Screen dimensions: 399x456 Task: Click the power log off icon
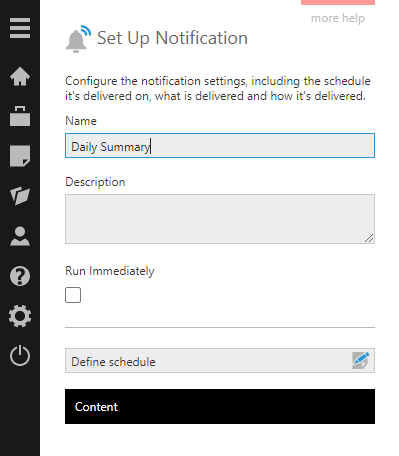point(20,356)
